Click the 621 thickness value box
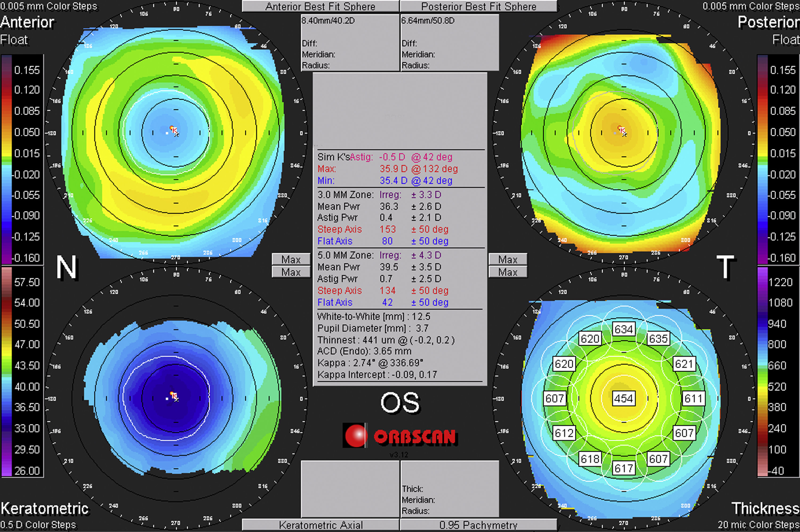 tap(684, 364)
